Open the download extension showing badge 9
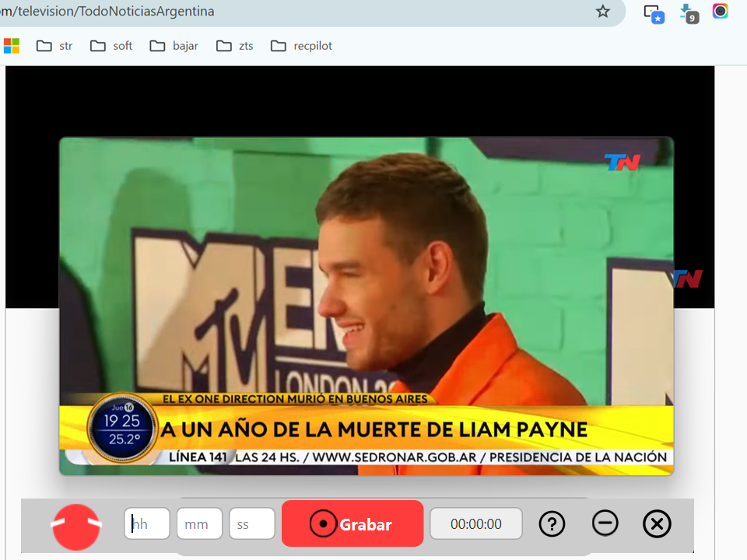The height and width of the screenshot is (560, 747). [x=688, y=12]
